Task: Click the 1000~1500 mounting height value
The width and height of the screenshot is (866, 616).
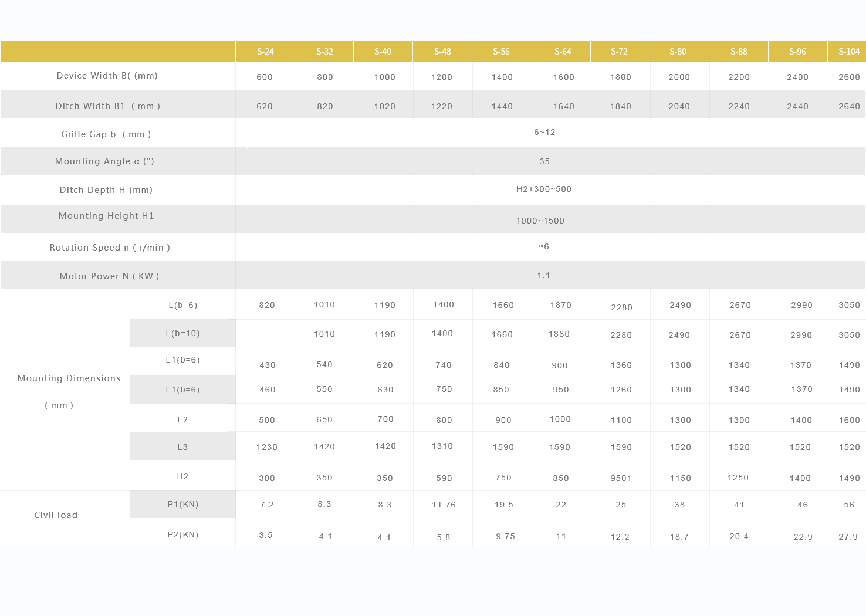Action: [540, 221]
